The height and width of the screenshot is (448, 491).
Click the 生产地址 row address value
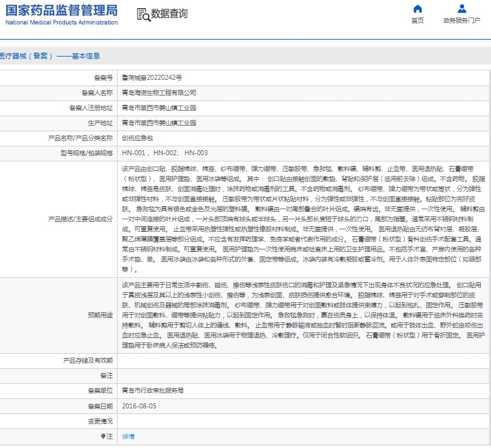(x=159, y=123)
